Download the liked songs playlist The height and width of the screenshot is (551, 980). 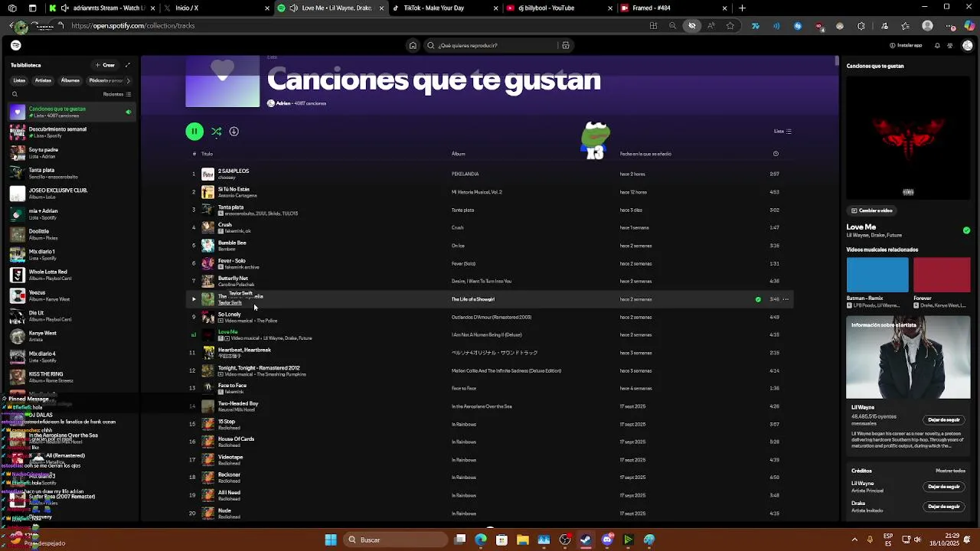click(x=234, y=132)
